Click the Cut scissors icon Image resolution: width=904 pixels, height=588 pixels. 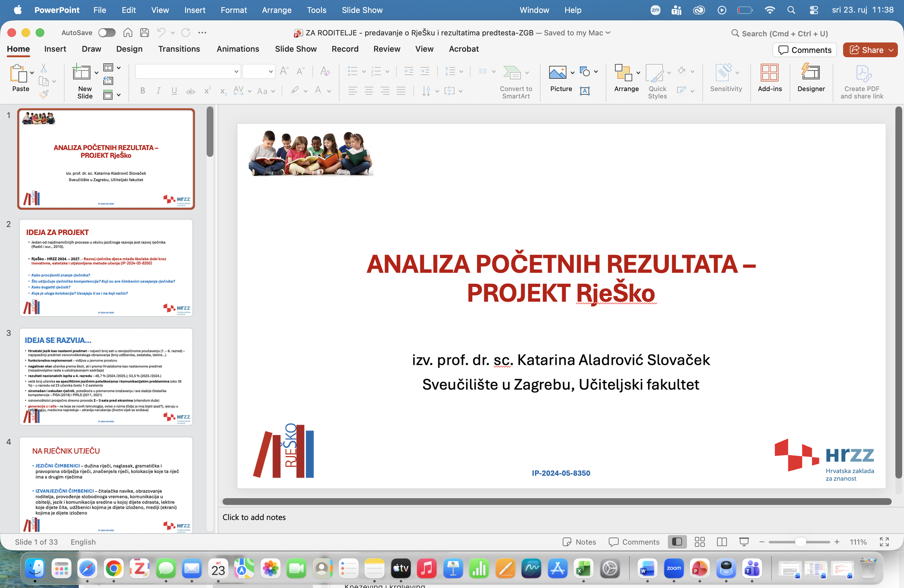(44, 68)
